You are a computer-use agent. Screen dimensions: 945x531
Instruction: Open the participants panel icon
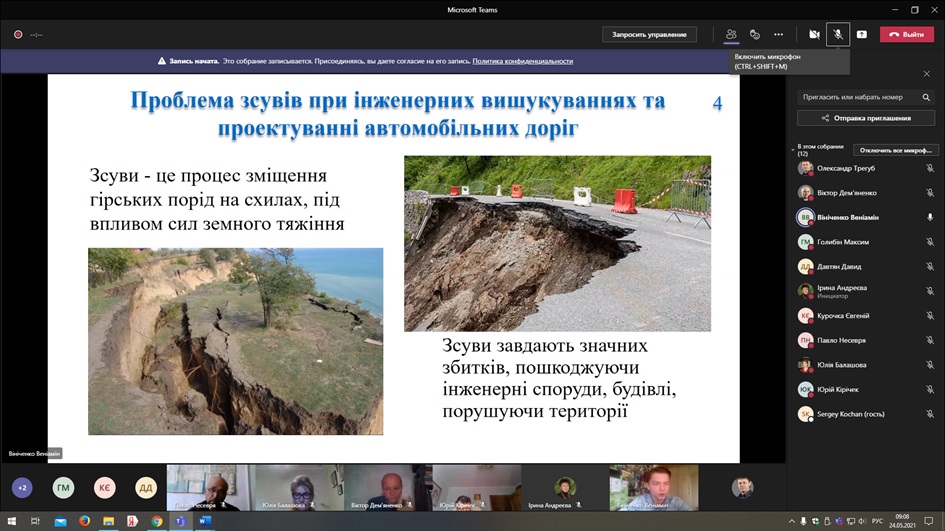731,34
